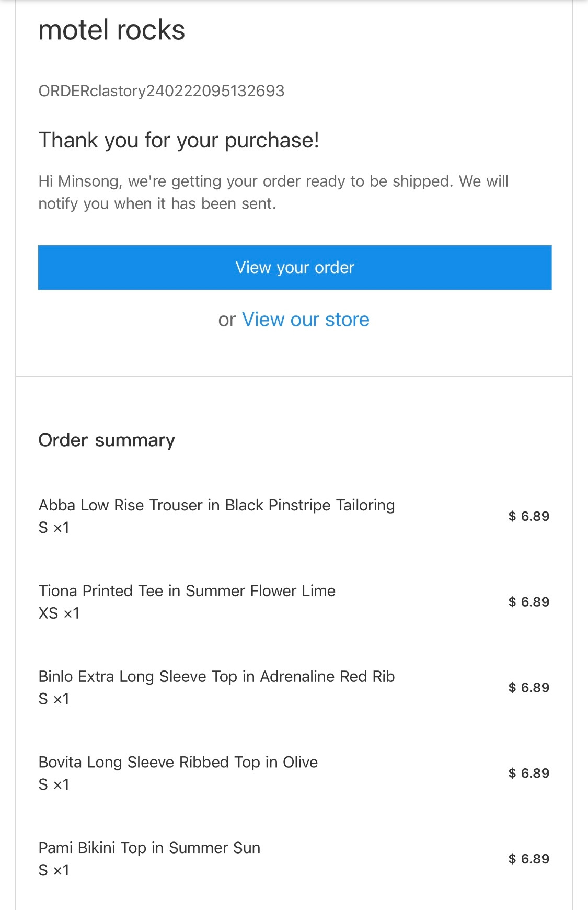Click the S ×1 size under Pami Bikini Top
The width and height of the screenshot is (588, 910).
point(54,870)
